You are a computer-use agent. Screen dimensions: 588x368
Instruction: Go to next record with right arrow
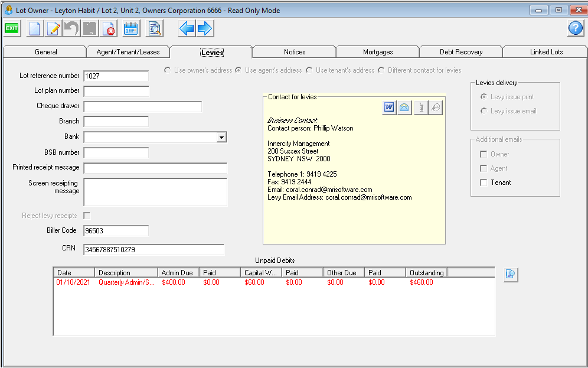tap(205, 28)
